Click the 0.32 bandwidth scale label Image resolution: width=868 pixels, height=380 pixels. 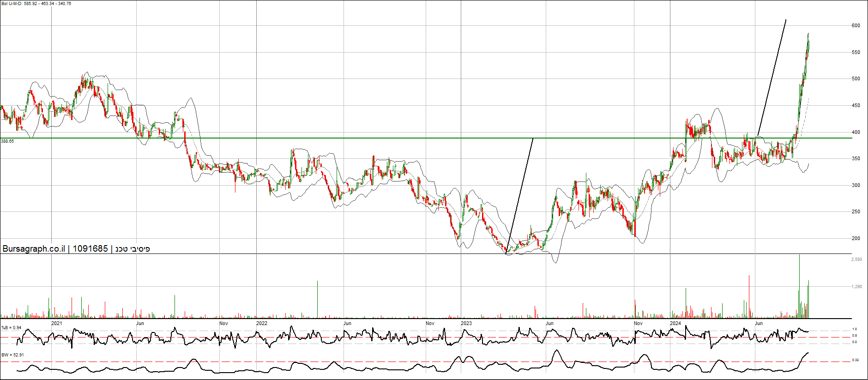(x=855, y=360)
